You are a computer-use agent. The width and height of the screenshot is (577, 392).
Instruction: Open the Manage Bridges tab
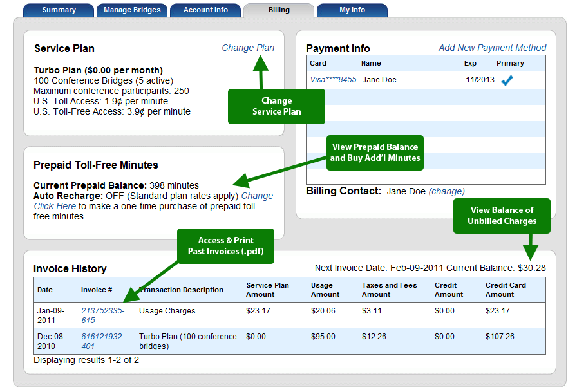coord(131,10)
